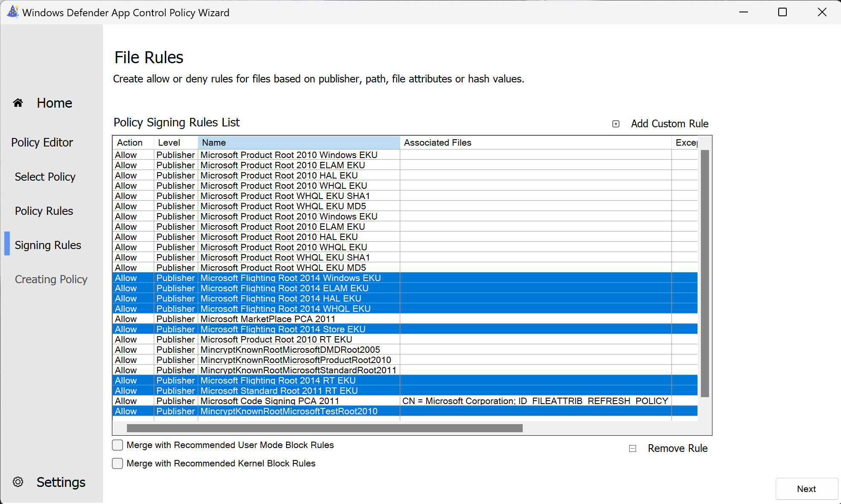Click the minus icon beside Remove Rule

632,448
